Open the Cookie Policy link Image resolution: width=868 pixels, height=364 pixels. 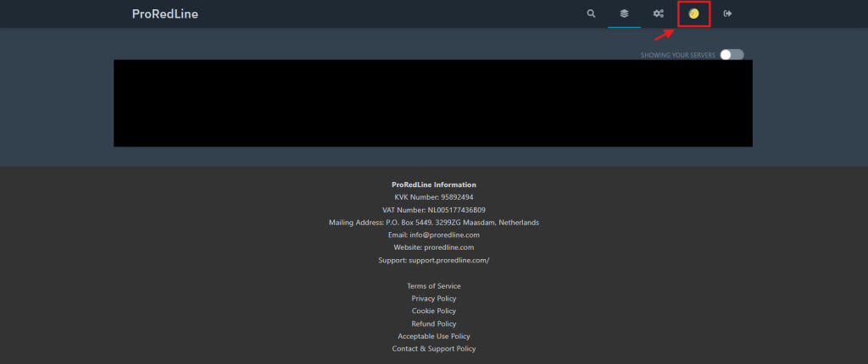pyautogui.click(x=434, y=311)
